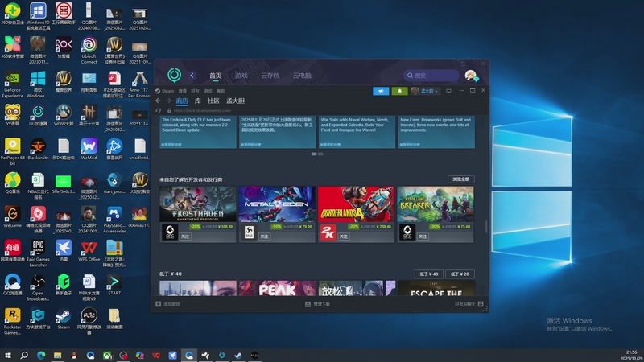Open the War Sails Naval Warfare update card
The width and height of the screenshot is (644, 362).
[357, 132]
